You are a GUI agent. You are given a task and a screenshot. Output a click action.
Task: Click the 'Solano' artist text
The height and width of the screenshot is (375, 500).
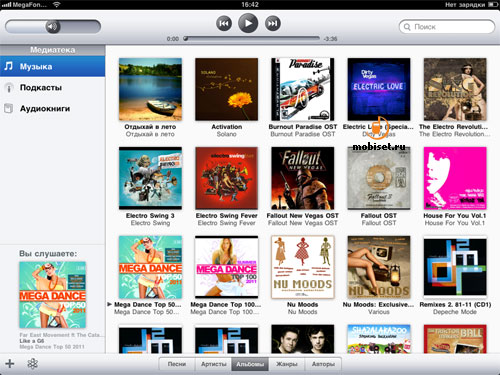(x=227, y=134)
